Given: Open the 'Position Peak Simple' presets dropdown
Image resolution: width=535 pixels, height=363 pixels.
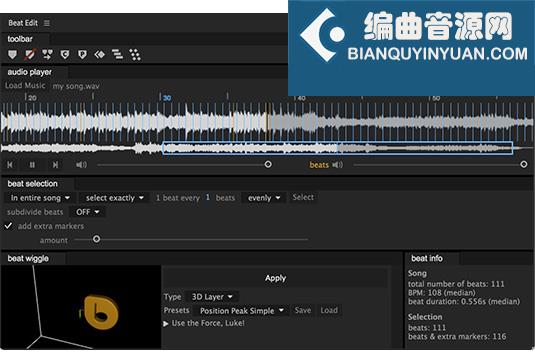Looking at the screenshot, I should [241, 311].
